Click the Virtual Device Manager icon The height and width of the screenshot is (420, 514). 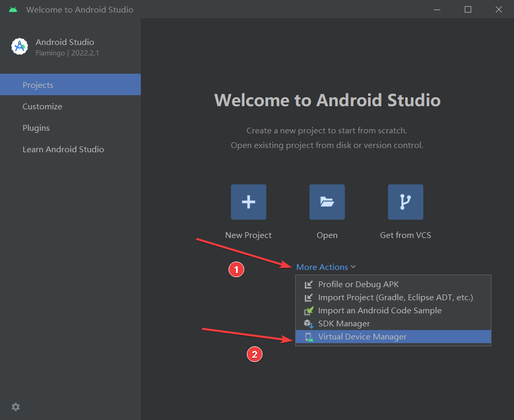309,337
